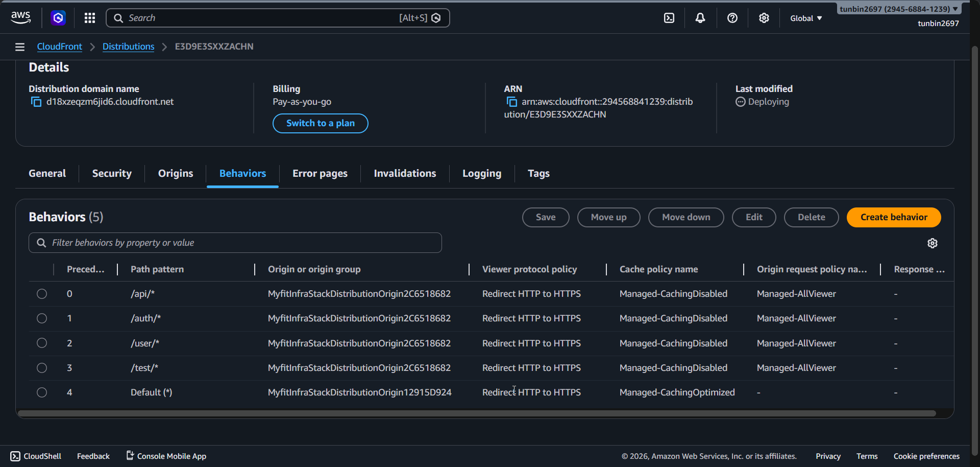The width and height of the screenshot is (980, 467).
Task: Select the Default (*) behavior radio button
Action: pyautogui.click(x=41, y=392)
